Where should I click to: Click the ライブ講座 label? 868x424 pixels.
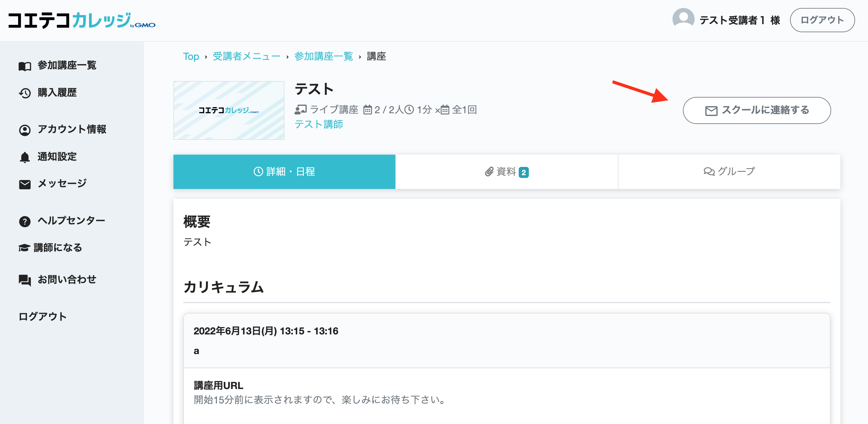(x=334, y=110)
